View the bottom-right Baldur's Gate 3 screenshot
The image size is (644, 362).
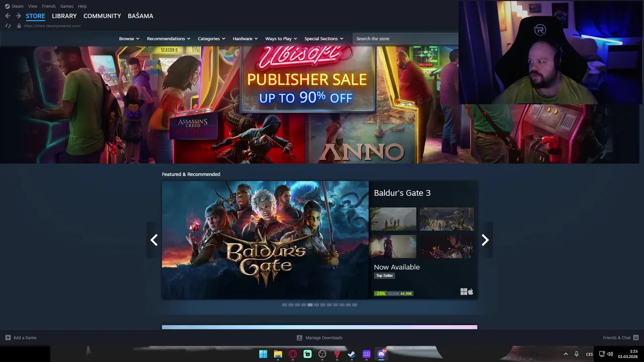[x=447, y=246]
